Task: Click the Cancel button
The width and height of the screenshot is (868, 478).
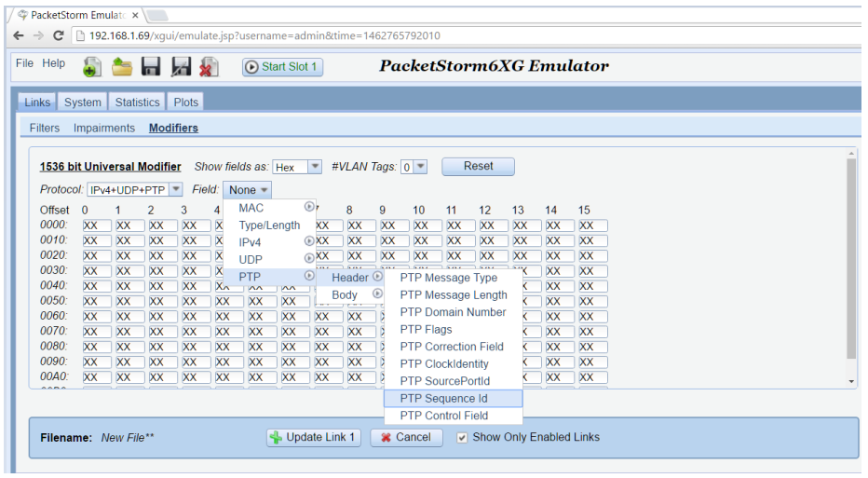Action: point(406,438)
